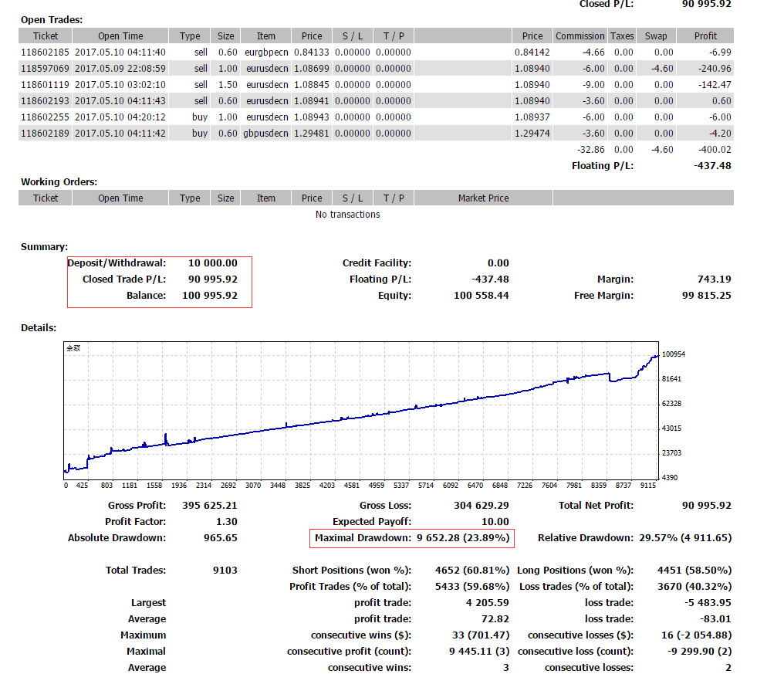Select ticket 118602185 eurgbpecn row
Viewport: 784px width, 674px height.
click(376, 52)
